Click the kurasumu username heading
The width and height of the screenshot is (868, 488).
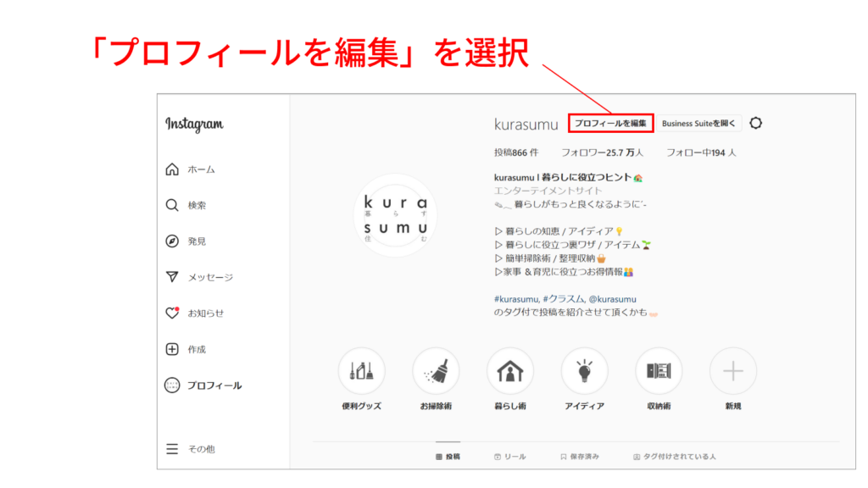526,125
